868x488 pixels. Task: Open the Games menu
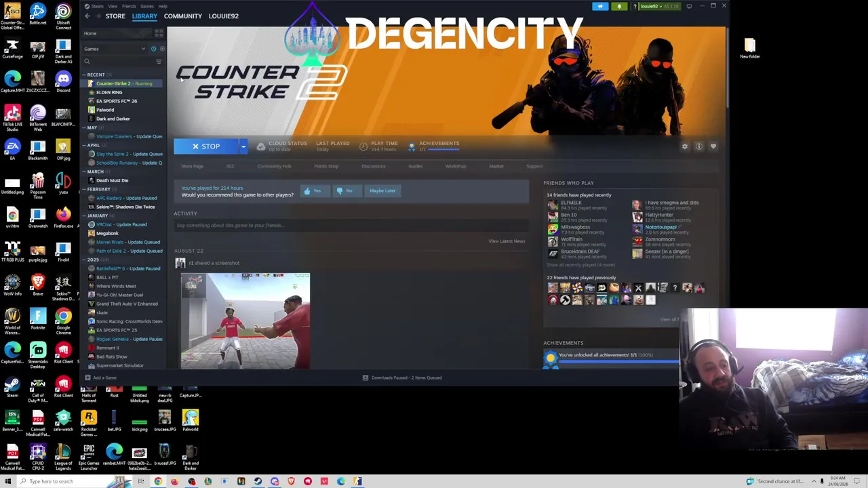(x=147, y=6)
